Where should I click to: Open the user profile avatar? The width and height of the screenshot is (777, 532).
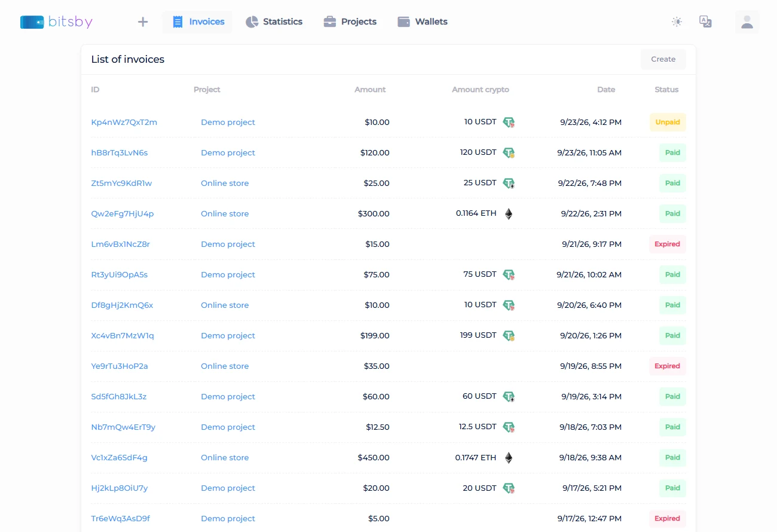point(747,22)
